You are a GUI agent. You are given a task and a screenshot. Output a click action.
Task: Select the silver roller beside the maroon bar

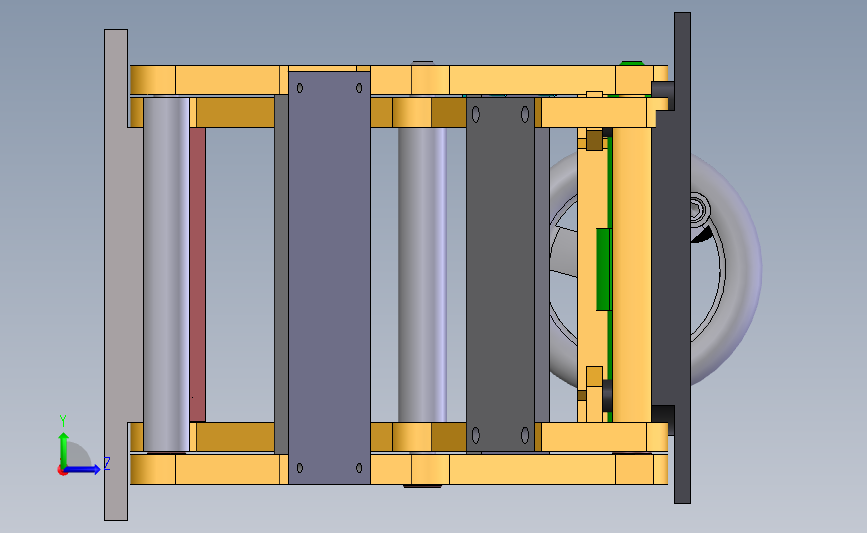tap(166, 274)
